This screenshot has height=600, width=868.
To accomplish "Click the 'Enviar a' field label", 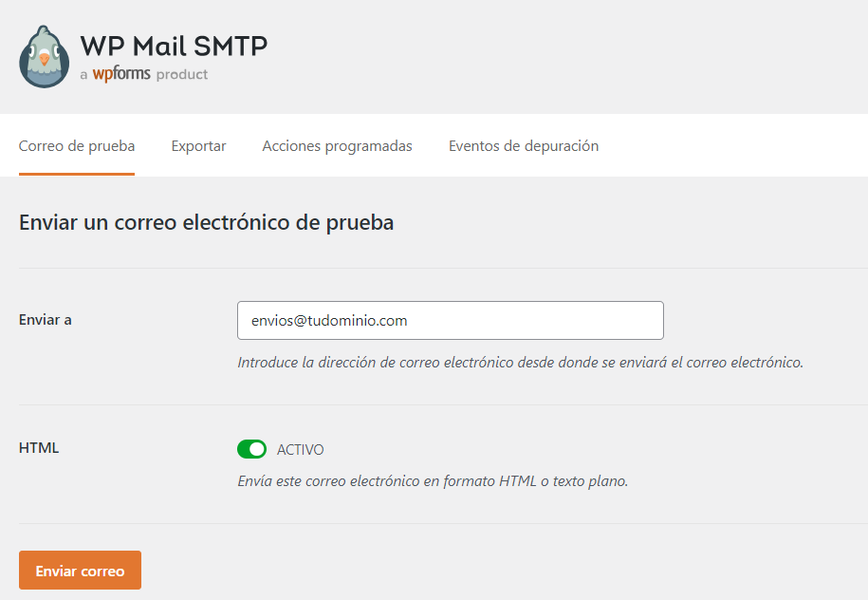I will click(46, 320).
